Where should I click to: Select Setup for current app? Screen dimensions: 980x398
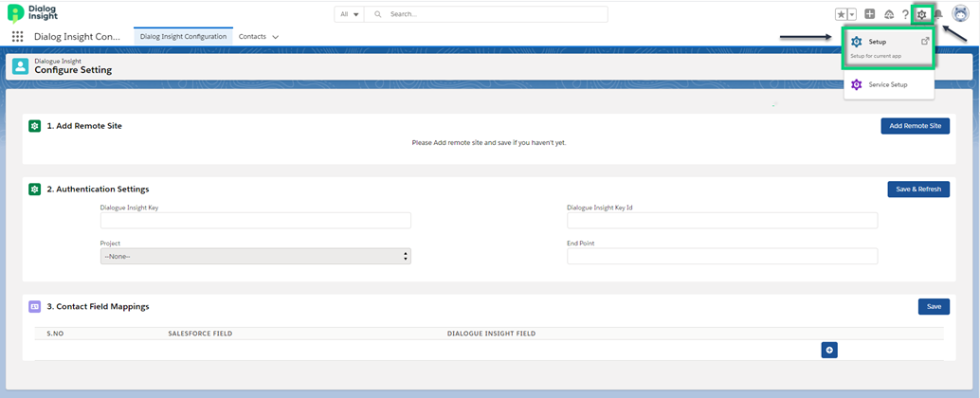coord(888,47)
